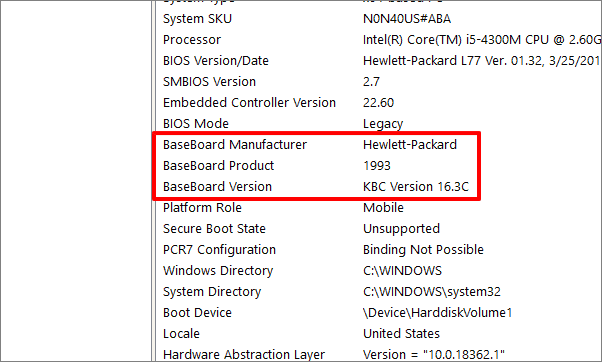Select the System SKU row
Viewport: 602px width, 362px height.
pyautogui.click(x=379, y=19)
